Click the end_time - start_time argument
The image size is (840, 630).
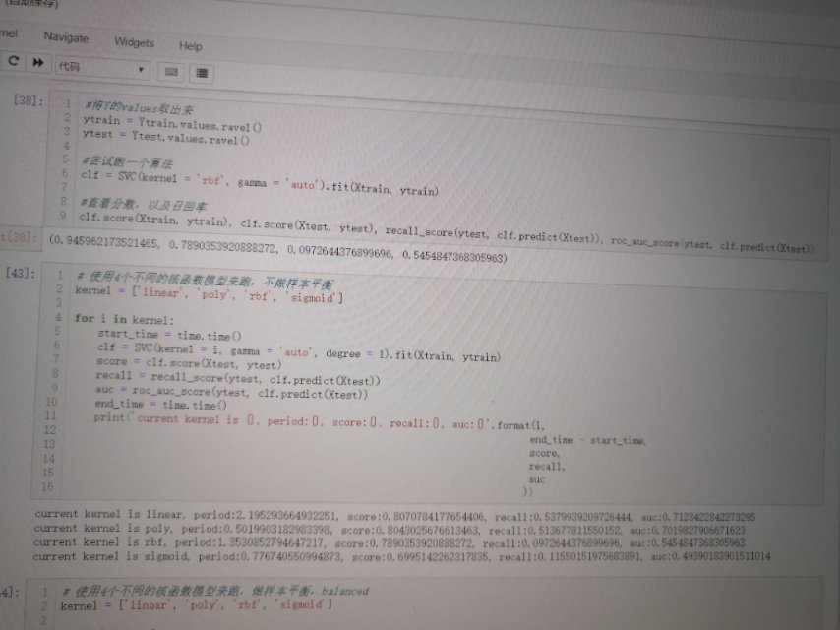587,440
